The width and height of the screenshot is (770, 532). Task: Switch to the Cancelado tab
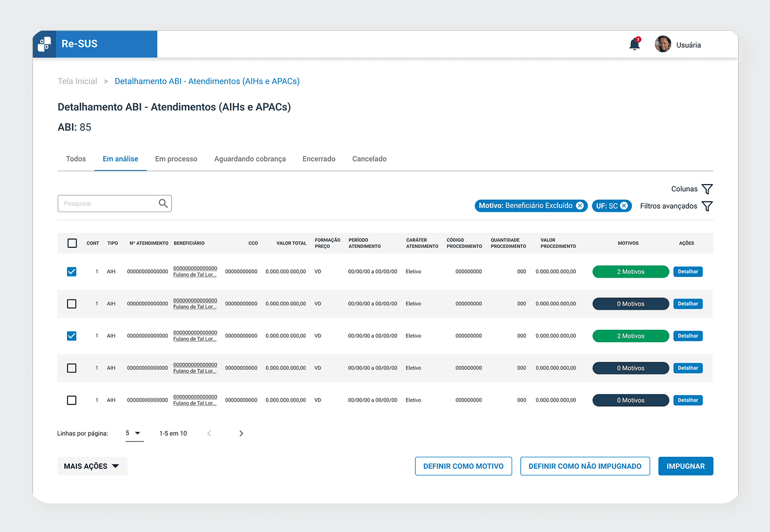(369, 159)
